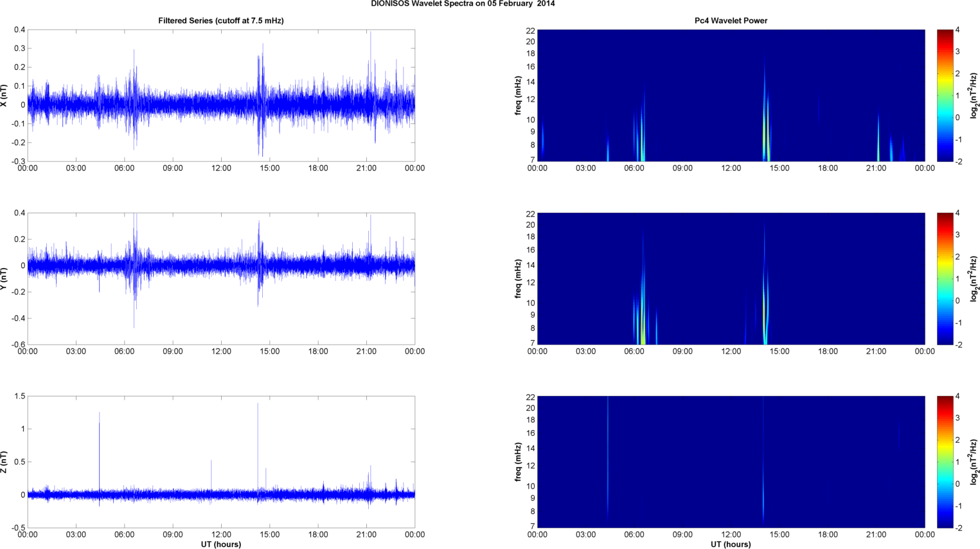Click the 'Y (nT)' axis label
Screen dimensions: 980x549
click(4, 279)
